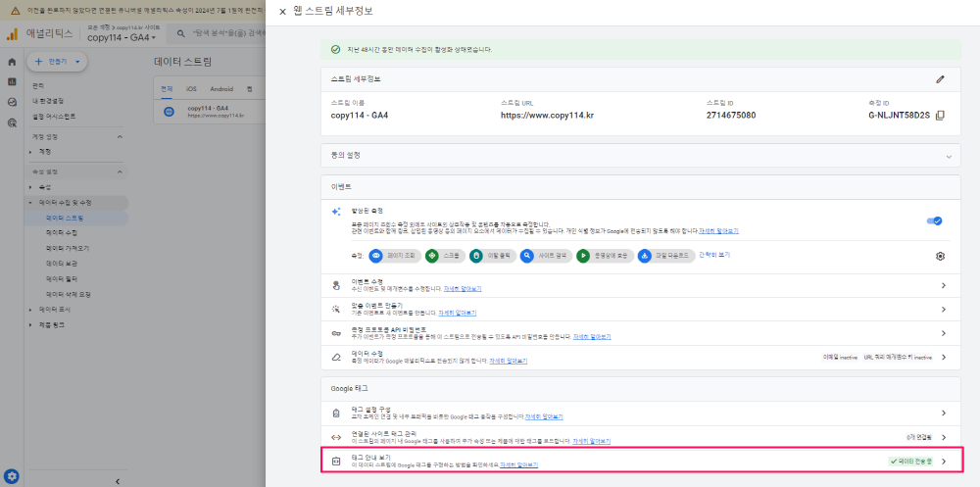Select copy114 - GA4 stream row

[x=210, y=112]
